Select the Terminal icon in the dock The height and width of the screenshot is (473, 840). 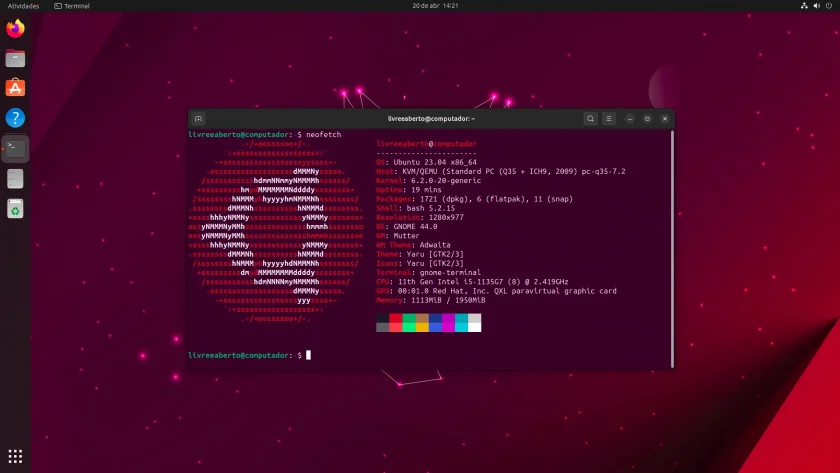pyautogui.click(x=15, y=148)
